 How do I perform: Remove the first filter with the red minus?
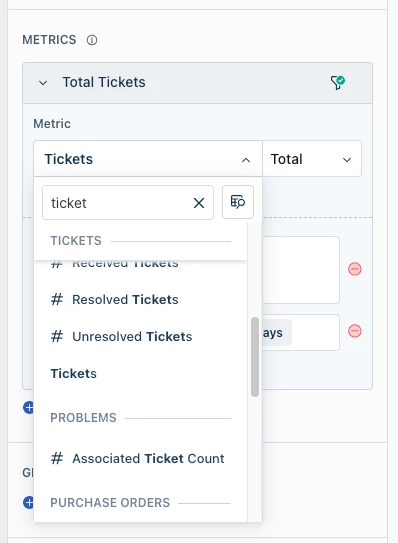(355, 269)
